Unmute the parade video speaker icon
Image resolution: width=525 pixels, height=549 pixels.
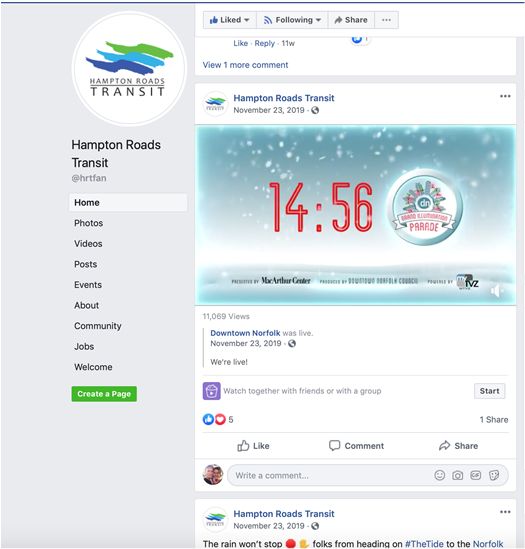497,291
